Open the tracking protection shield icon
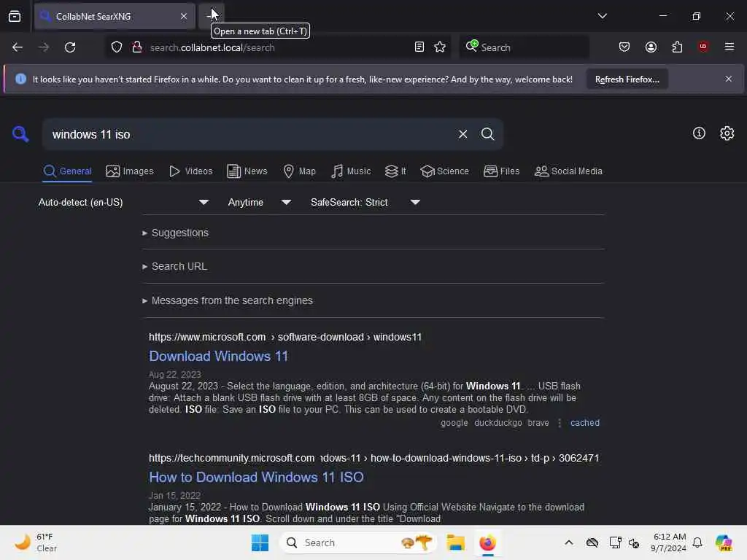747x560 pixels. tap(117, 47)
